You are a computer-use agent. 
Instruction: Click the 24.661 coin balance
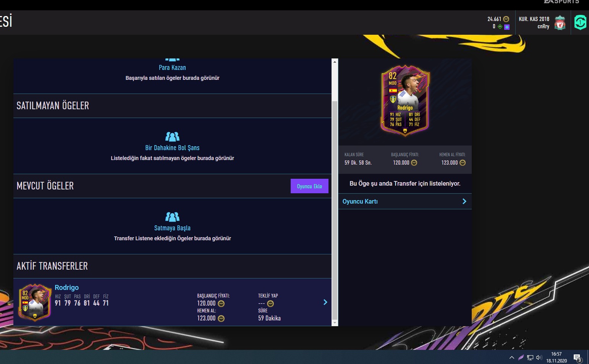pos(494,19)
